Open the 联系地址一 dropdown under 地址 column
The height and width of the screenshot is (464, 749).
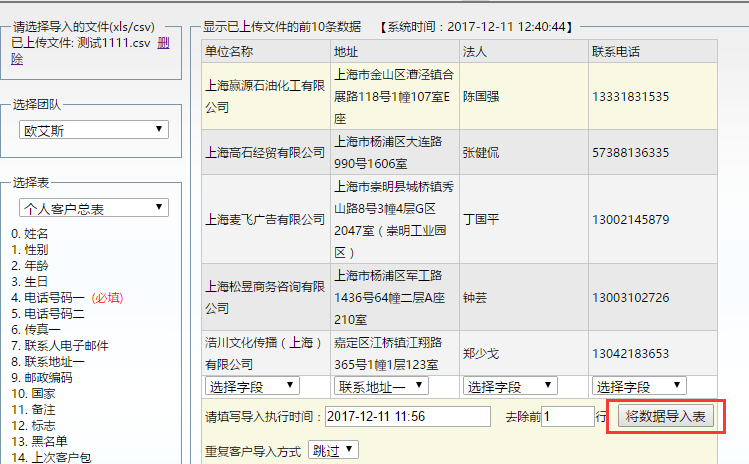pos(381,386)
